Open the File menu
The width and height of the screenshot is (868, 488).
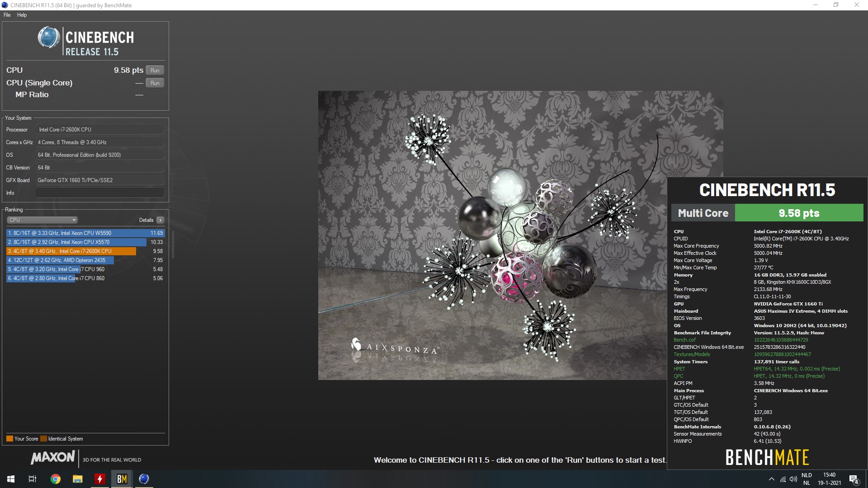pos(7,15)
